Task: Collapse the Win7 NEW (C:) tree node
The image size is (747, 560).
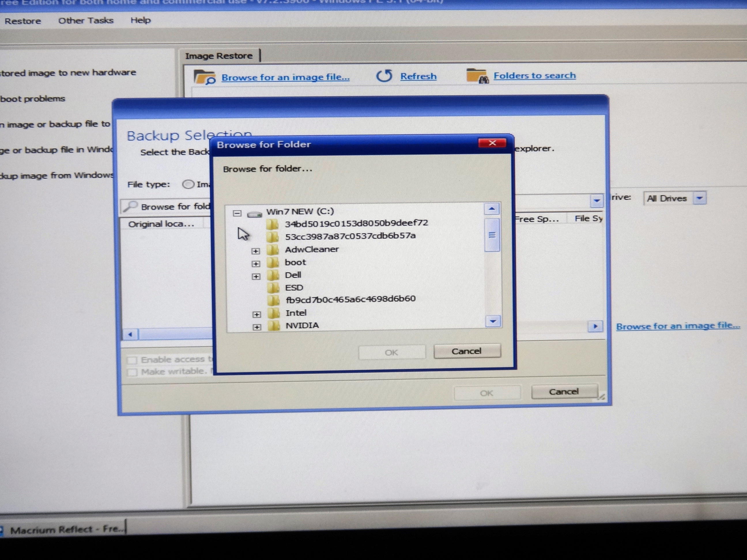Action: click(237, 213)
